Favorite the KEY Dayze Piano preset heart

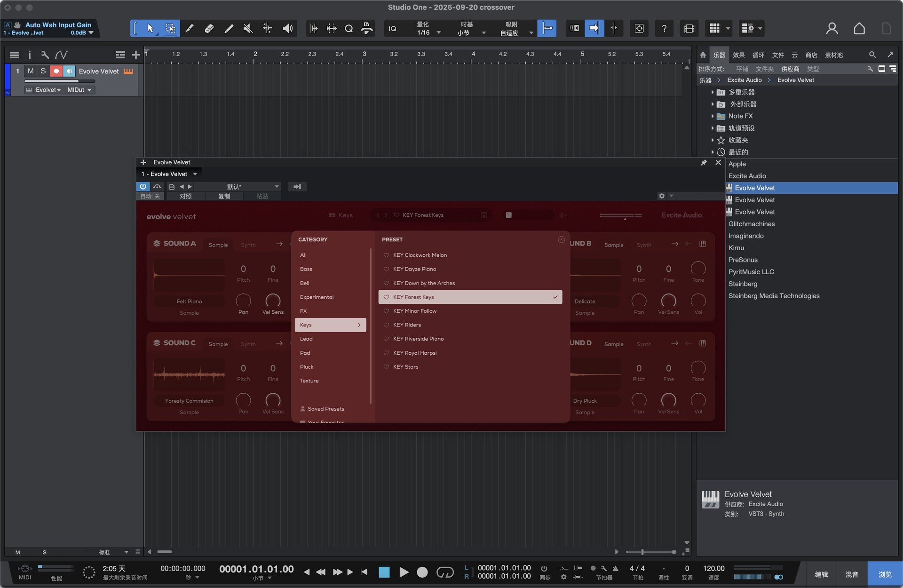386,269
